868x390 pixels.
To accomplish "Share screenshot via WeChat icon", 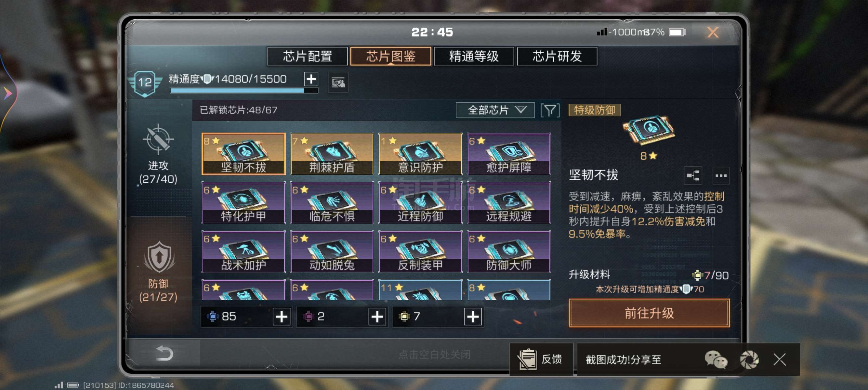I will pos(716,359).
